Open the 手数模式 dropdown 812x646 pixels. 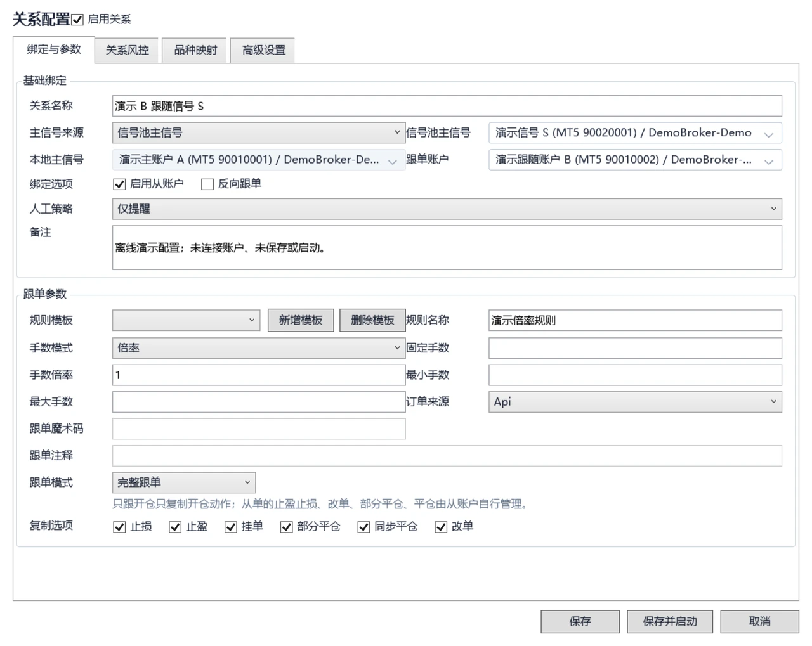259,348
